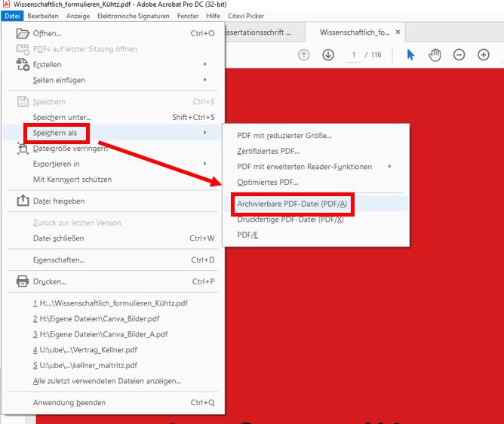Click the zoom out minus icon

(x=459, y=55)
